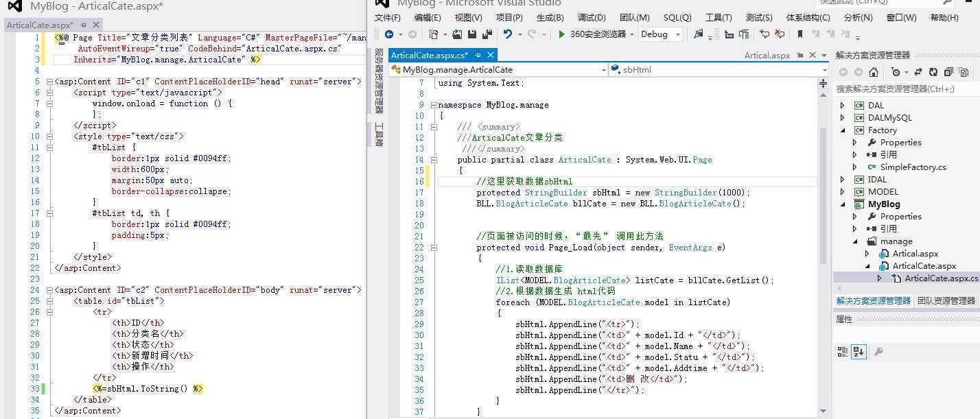The image size is (980, 419).
Task: Start debugging with the green play icon
Action: tap(561, 34)
